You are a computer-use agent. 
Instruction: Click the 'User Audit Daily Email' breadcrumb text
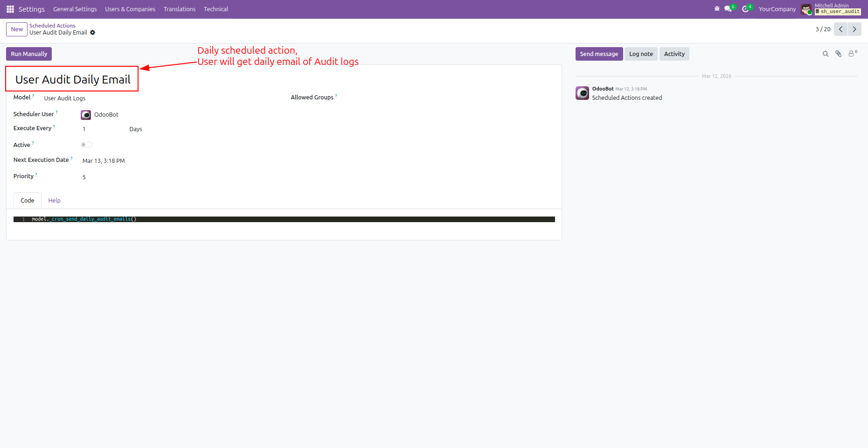coord(58,33)
